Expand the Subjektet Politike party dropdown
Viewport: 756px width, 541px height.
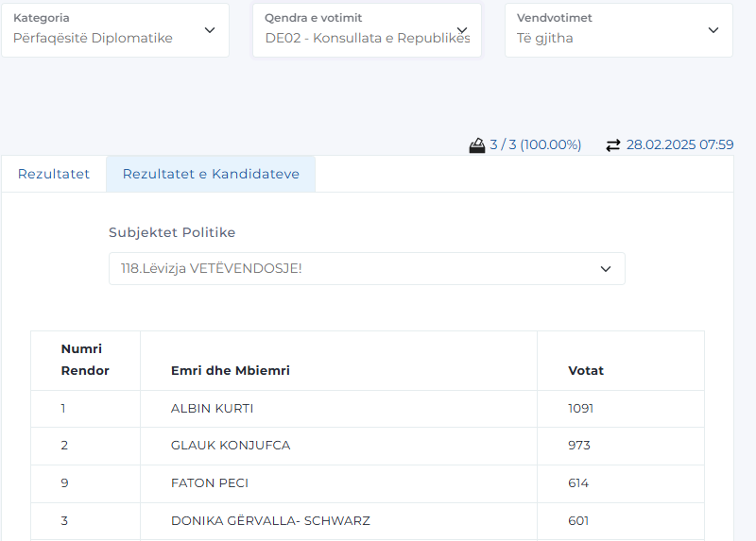point(367,269)
